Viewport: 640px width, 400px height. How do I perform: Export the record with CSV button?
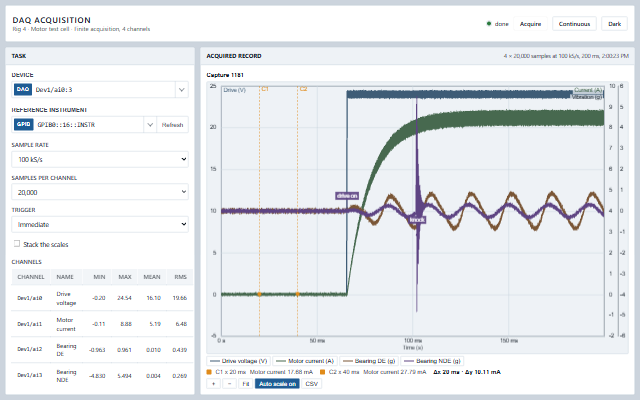click(311, 384)
